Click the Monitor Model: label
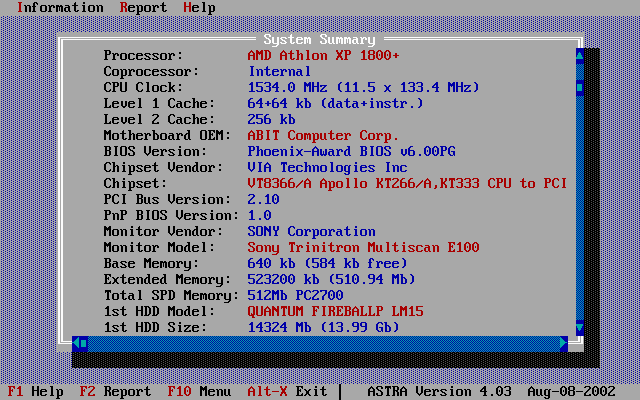The width and height of the screenshot is (640, 400). 159,247
